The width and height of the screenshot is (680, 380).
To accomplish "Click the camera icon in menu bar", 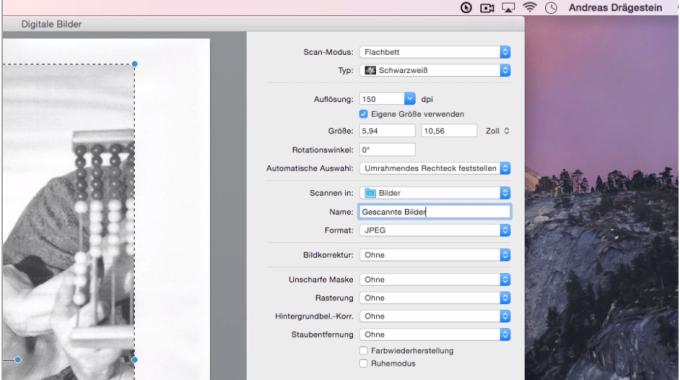I will pos(487,8).
